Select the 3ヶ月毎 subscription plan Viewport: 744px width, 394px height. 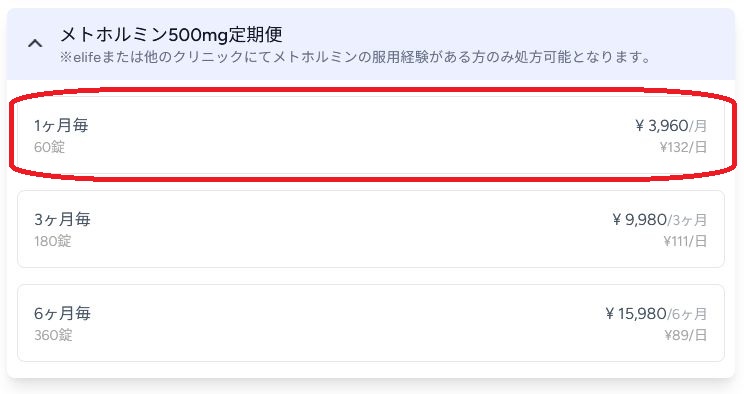tap(371, 229)
